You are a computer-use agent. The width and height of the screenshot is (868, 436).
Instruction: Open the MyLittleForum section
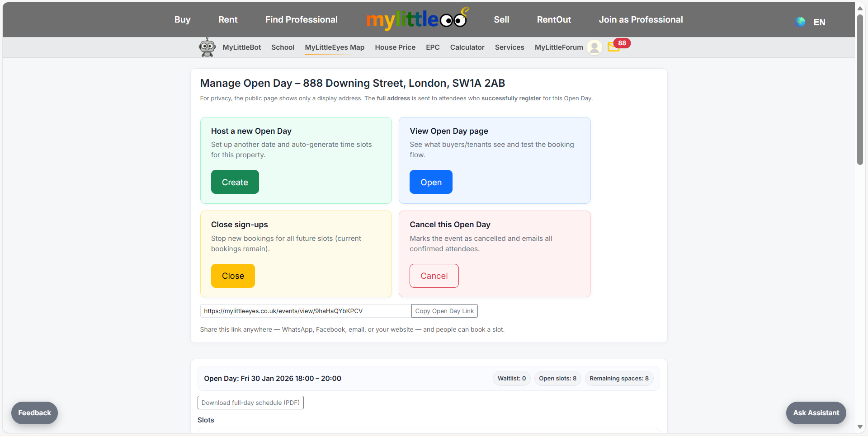tap(558, 47)
